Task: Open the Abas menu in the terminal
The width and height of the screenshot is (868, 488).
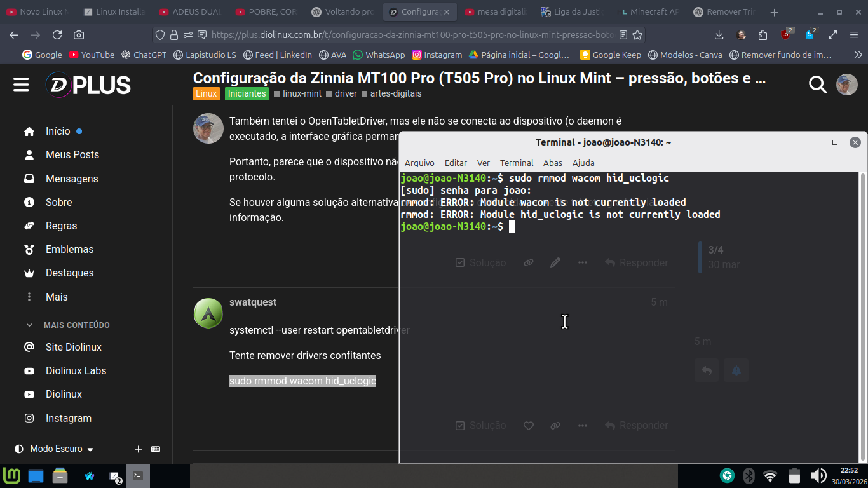Action: (552, 163)
